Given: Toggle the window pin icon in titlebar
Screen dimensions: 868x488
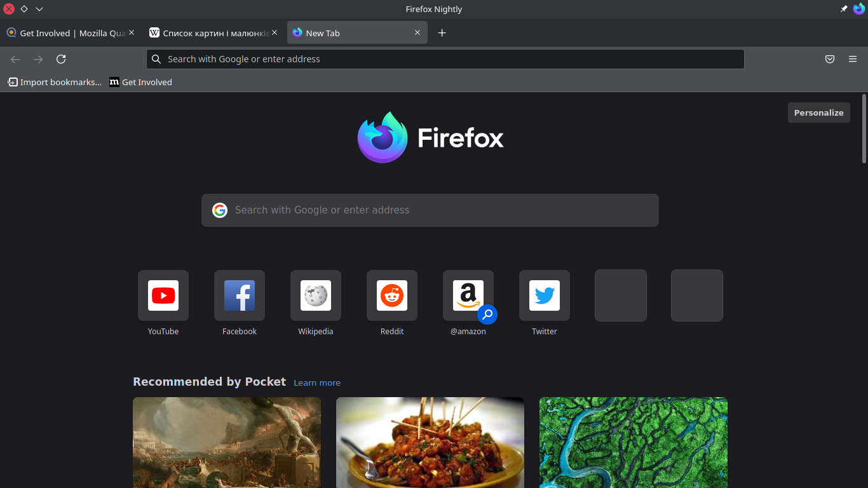Looking at the screenshot, I should coord(844,9).
